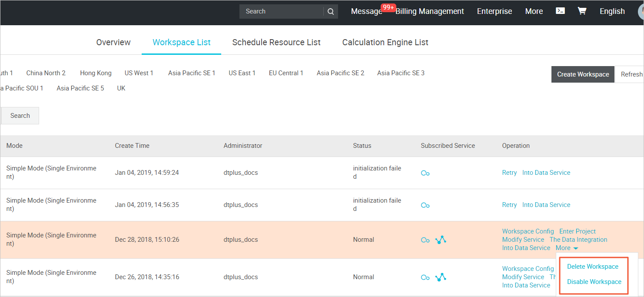Screen dimensions: 644x297
Task: Switch to the Overview tab
Action: pos(113,42)
